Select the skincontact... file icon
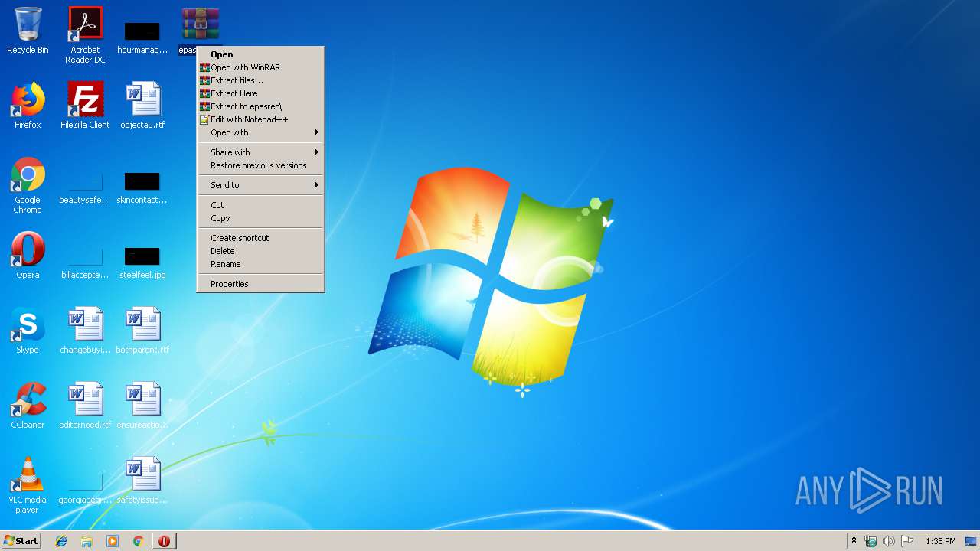980x551 pixels. tap(142, 187)
